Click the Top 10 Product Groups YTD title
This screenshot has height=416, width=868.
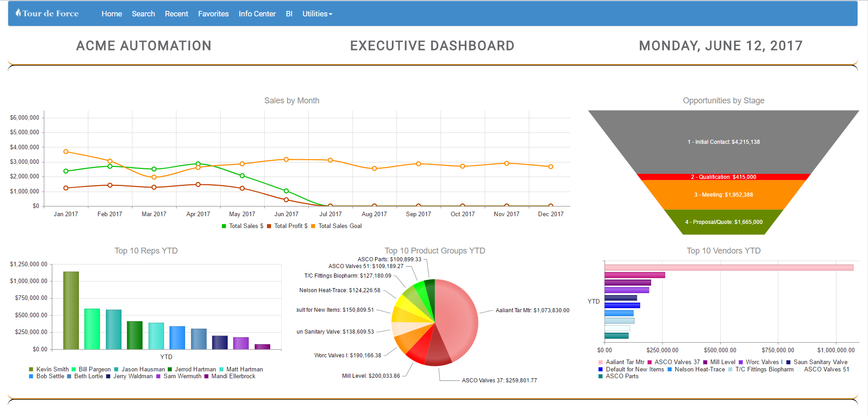click(435, 251)
